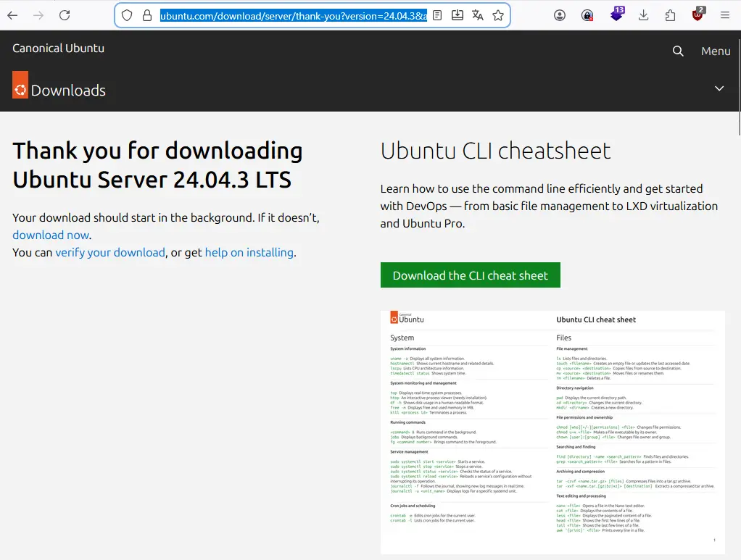Open the Ubuntu site Menu
741x560 pixels.
coord(716,51)
